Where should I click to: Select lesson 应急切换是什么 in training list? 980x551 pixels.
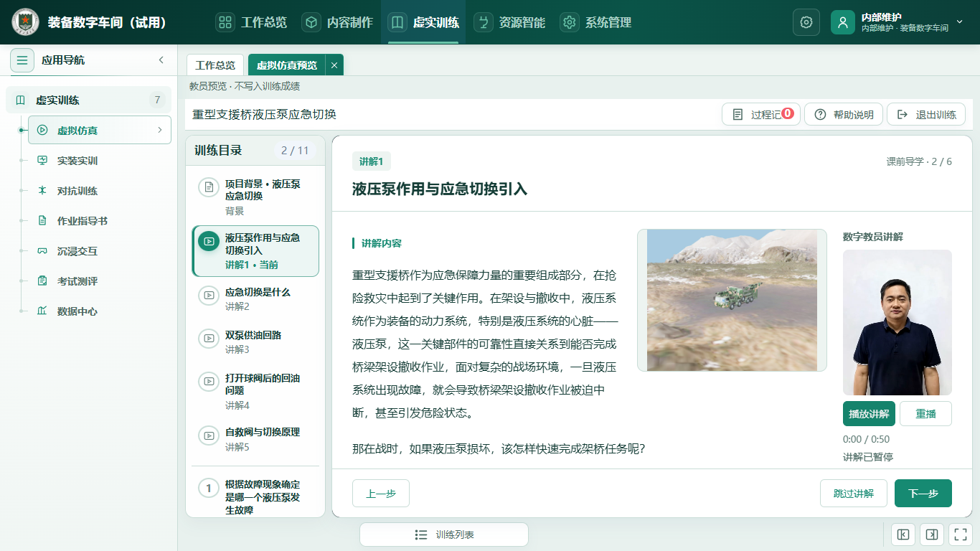tap(255, 299)
